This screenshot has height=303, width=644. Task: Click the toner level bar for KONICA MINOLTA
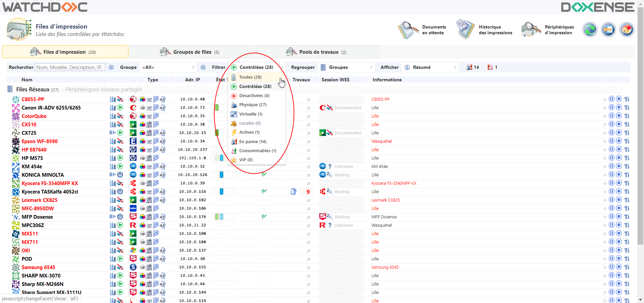(223, 175)
